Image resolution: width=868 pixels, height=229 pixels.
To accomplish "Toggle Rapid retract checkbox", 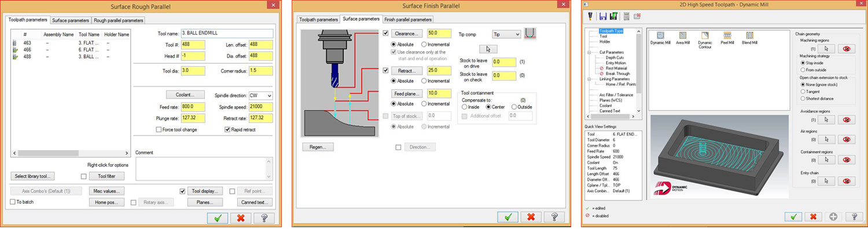I will [227, 129].
